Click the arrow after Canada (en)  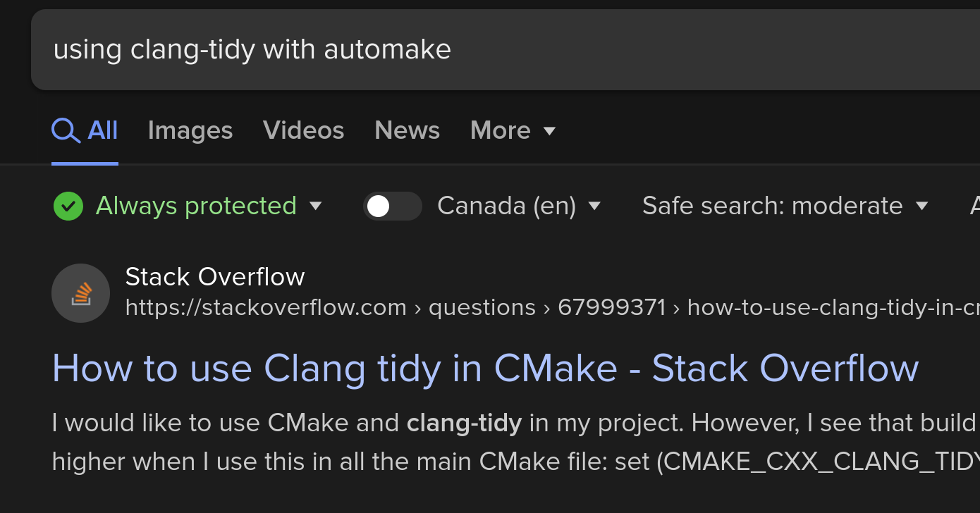[594, 206]
